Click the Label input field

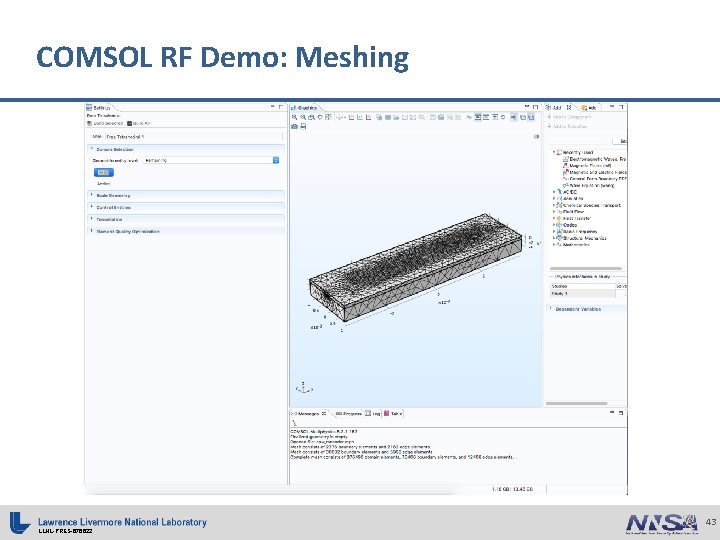click(194, 137)
